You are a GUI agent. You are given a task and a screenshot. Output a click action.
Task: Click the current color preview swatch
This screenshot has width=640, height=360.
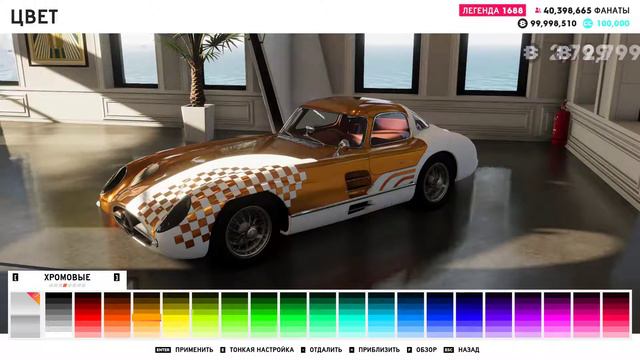pos(25,315)
